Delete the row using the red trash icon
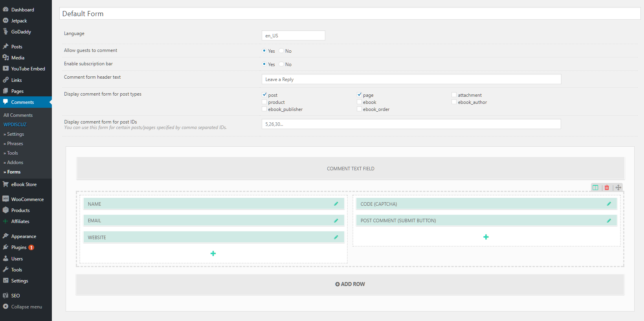Screen dimensions: 644x321 tap(607, 188)
